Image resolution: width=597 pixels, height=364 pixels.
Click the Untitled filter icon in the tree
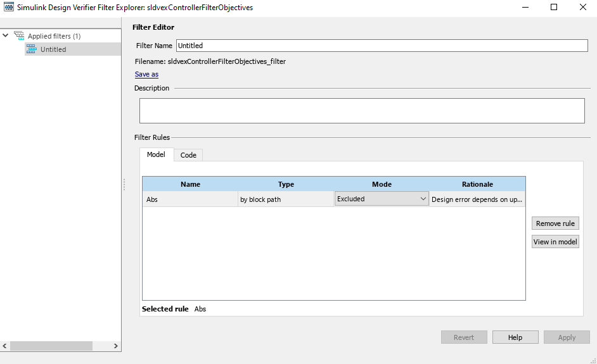pyautogui.click(x=31, y=49)
